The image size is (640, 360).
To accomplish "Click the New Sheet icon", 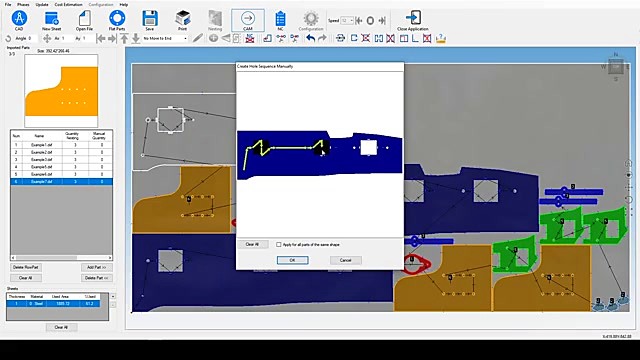I will pyautogui.click(x=51, y=19).
